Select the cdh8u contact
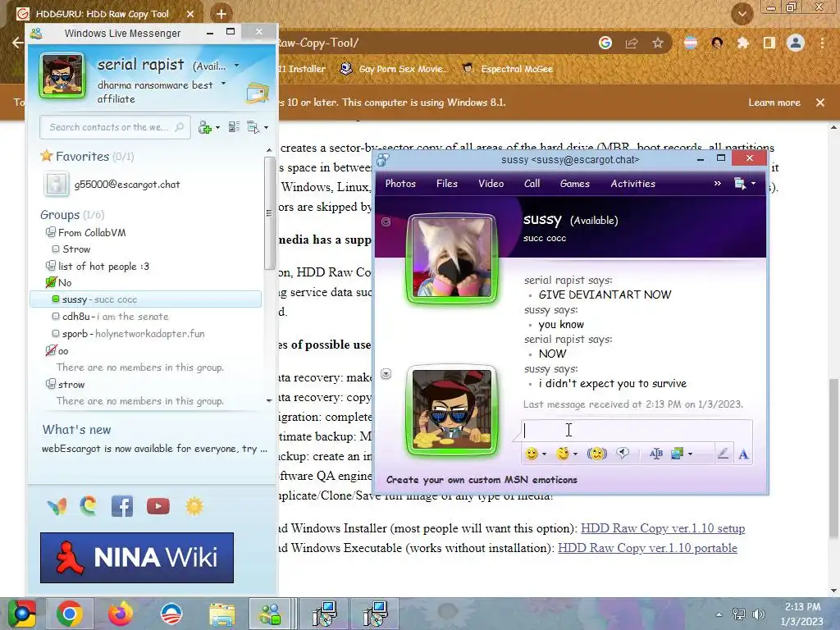Screen dimensions: 840x630 click(115, 317)
